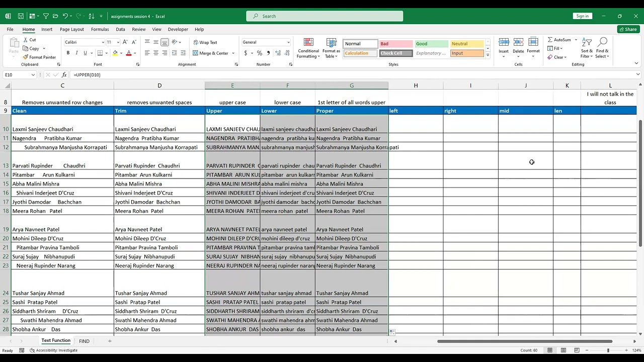Switch to the FIND sheet tab
The width and height of the screenshot is (644, 362).
click(84, 341)
